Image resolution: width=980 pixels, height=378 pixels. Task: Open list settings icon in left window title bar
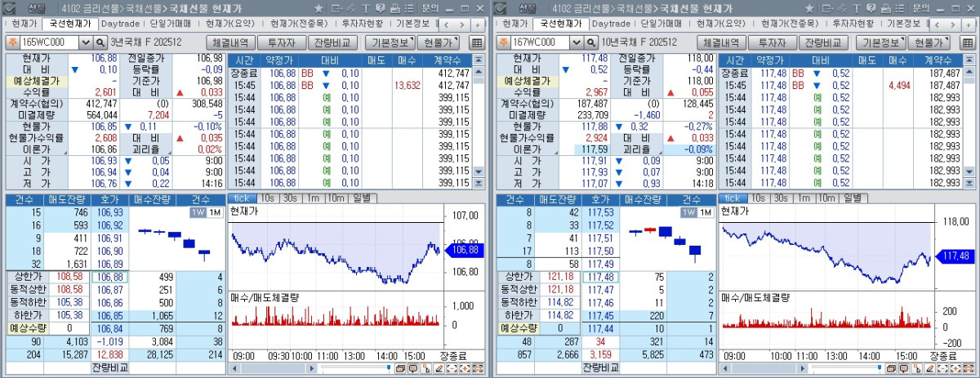(x=409, y=8)
